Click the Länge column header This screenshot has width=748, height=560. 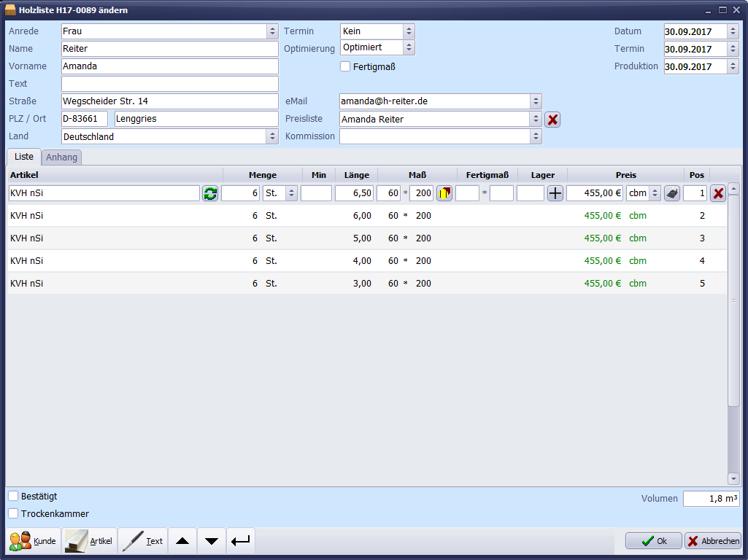point(356,175)
